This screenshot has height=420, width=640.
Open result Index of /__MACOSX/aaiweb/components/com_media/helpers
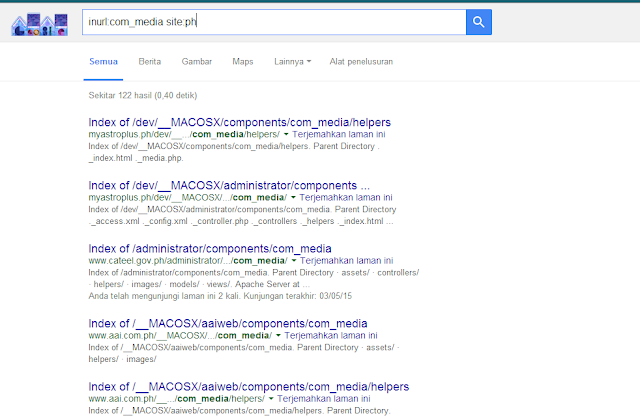249,387
